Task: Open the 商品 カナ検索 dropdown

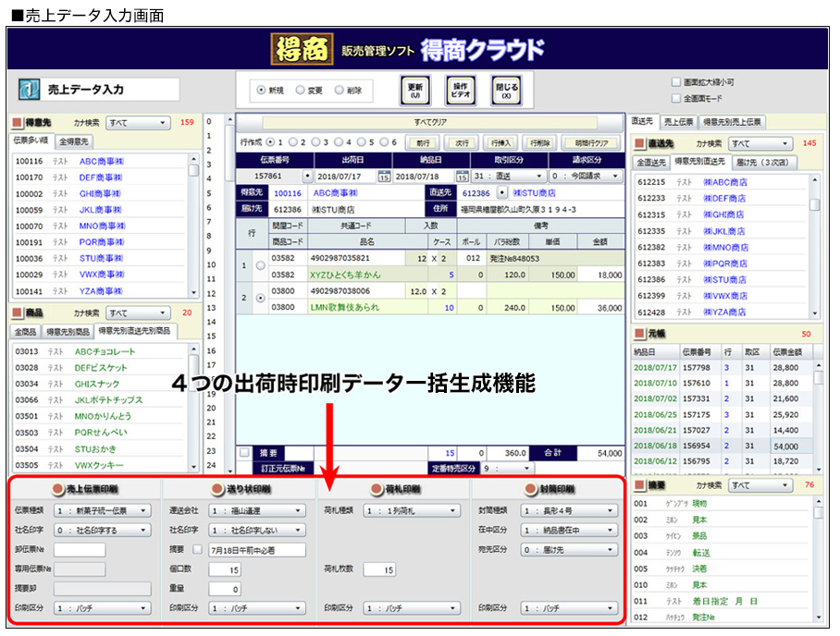Action: [138, 312]
